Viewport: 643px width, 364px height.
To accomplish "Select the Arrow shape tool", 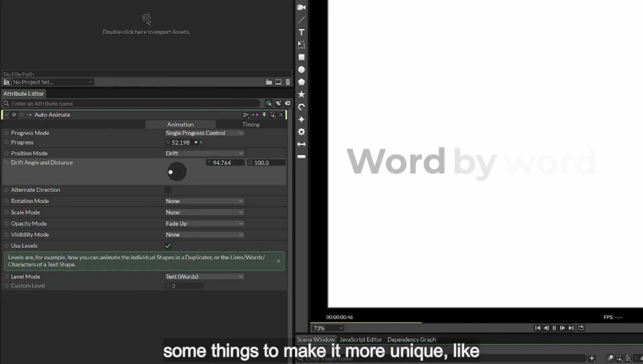I will [301, 144].
